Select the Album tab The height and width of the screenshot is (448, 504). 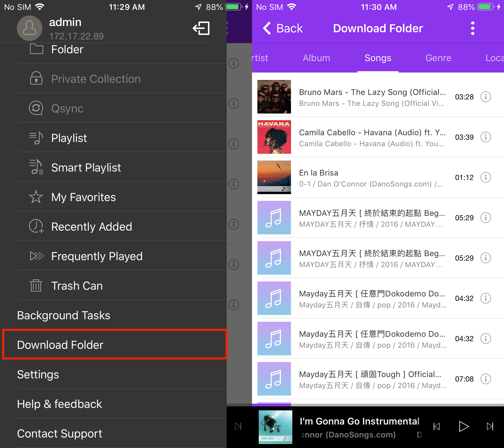pyautogui.click(x=316, y=58)
